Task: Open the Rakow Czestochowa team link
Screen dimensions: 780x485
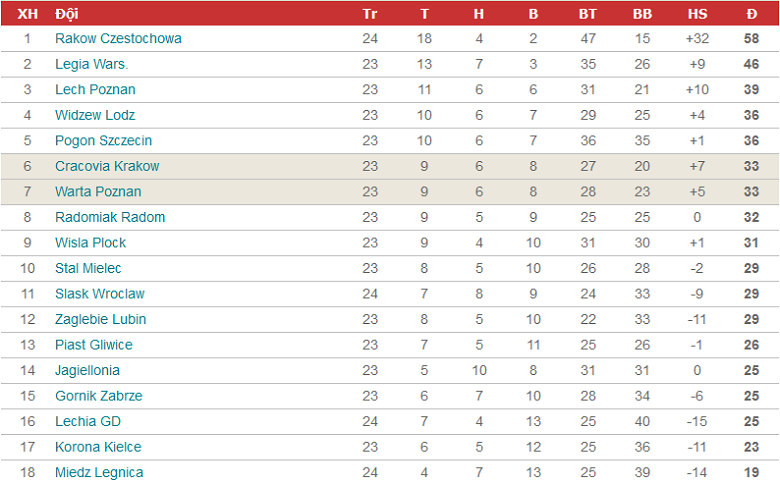Action: coord(118,38)
